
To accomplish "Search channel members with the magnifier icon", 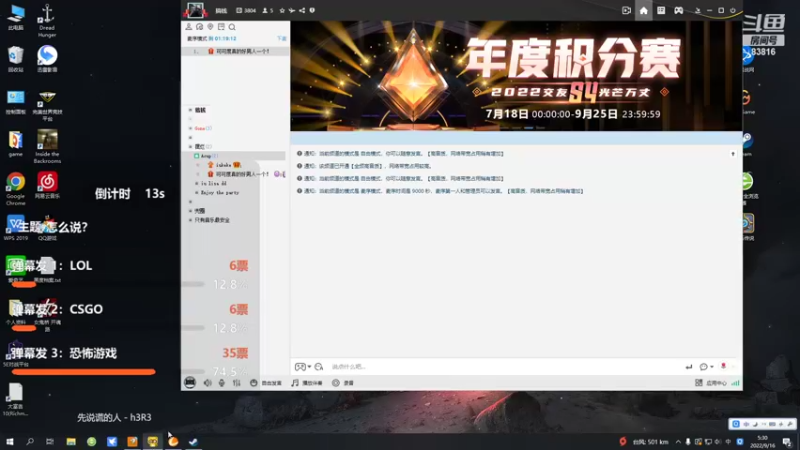I will point(232,27).
